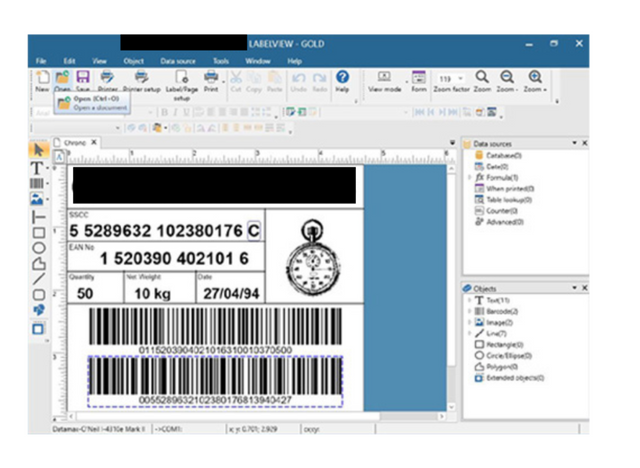Screen dimensions: 640x468
Task: Select Table lookup(0) in Data sources
Action: point(503,200)
